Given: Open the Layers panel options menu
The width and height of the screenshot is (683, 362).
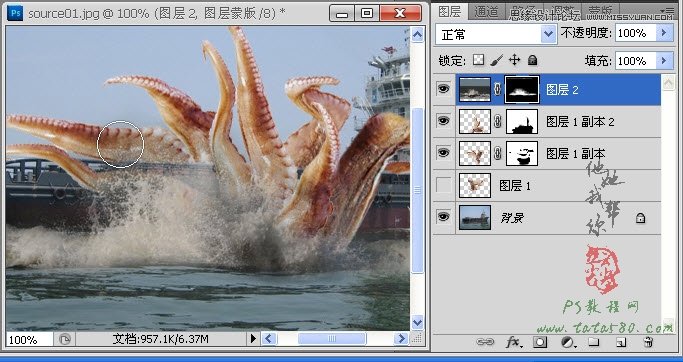Looking at the screenshot, I should (666, 10).
